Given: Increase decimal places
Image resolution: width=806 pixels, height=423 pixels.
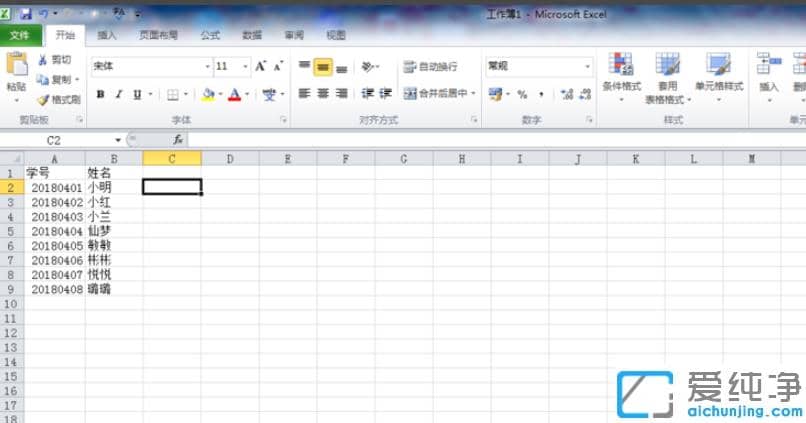Looking at the screenshot, I should pos(567,94).
